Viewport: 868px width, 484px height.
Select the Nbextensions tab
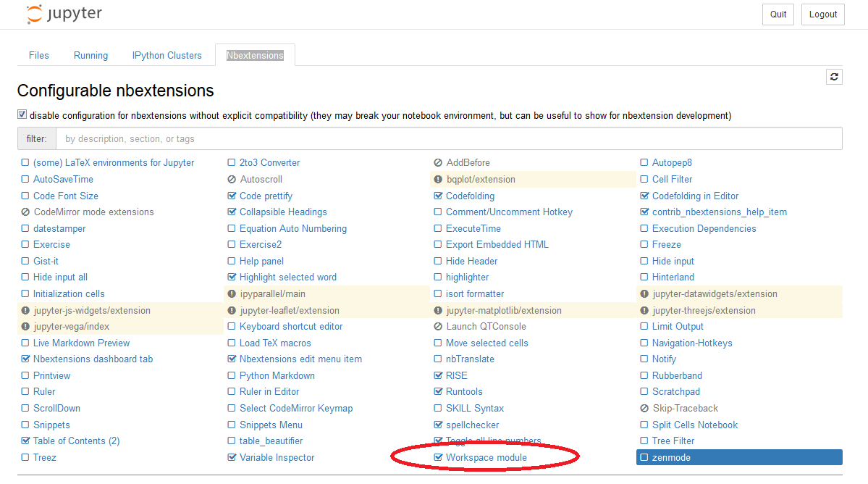(x=256, y=55)
